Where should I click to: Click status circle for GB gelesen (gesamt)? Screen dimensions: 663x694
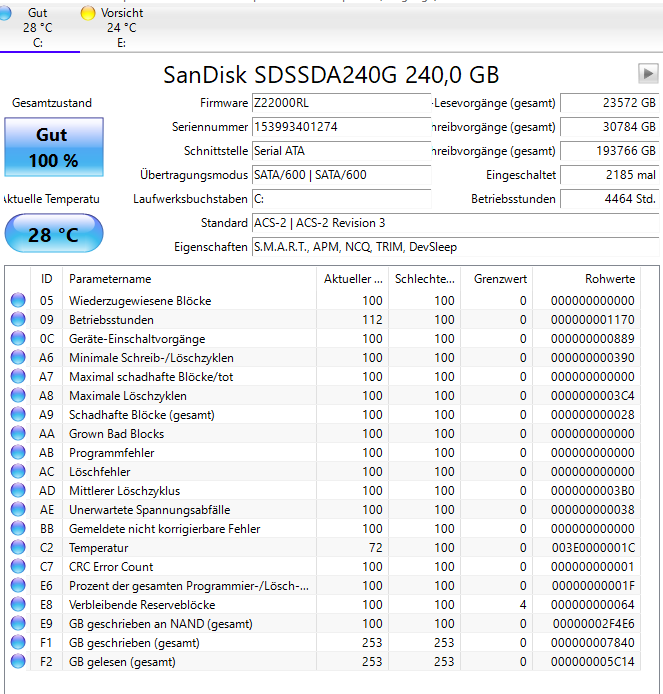[18, 662]
